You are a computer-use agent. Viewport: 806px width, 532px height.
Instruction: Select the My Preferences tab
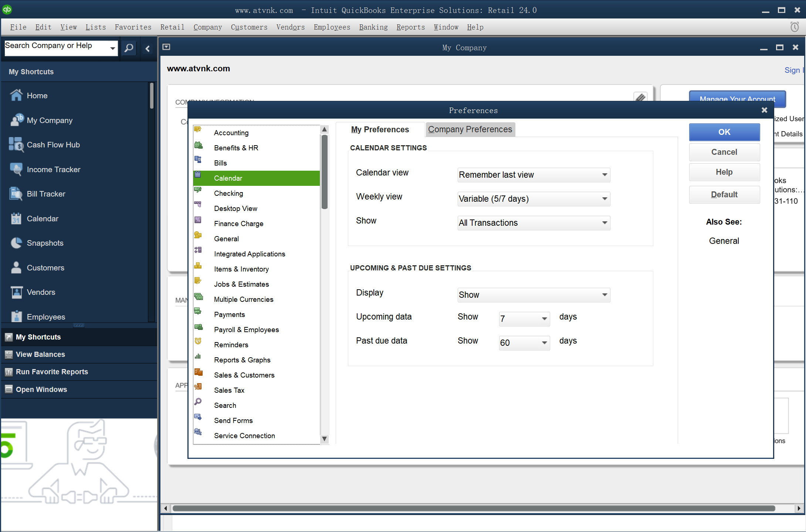point(380,129)
